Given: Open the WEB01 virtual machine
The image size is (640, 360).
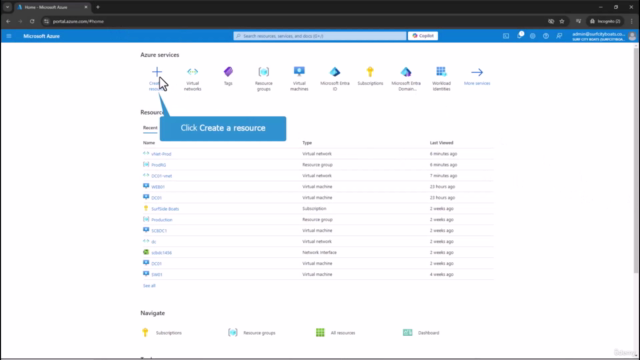Looking at the screenshot, I should click(158, 187).
